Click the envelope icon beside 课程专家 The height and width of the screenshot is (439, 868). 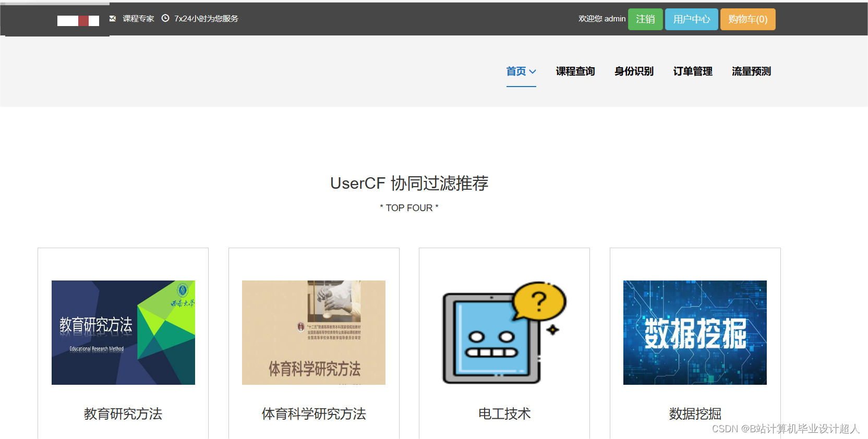click(x=113, y=18)
